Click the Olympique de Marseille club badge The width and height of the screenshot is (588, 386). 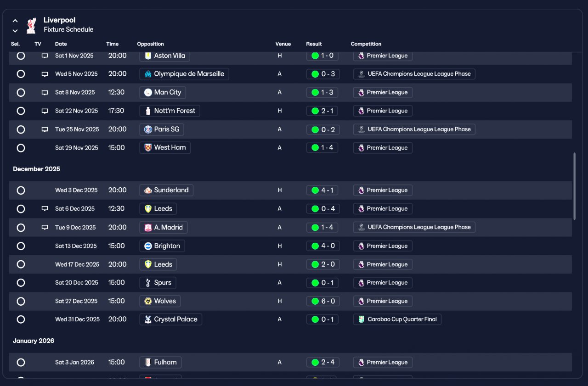(148, 74)
